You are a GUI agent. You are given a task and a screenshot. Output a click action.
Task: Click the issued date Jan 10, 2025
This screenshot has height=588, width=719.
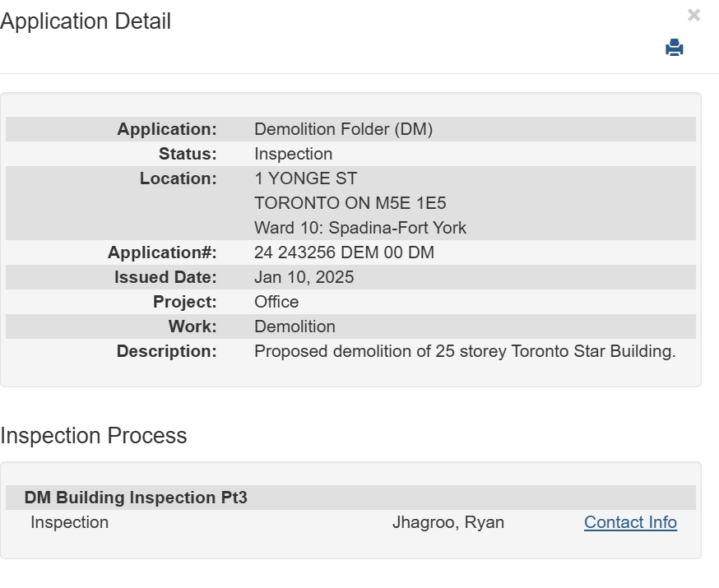click(x=304, y=277)
